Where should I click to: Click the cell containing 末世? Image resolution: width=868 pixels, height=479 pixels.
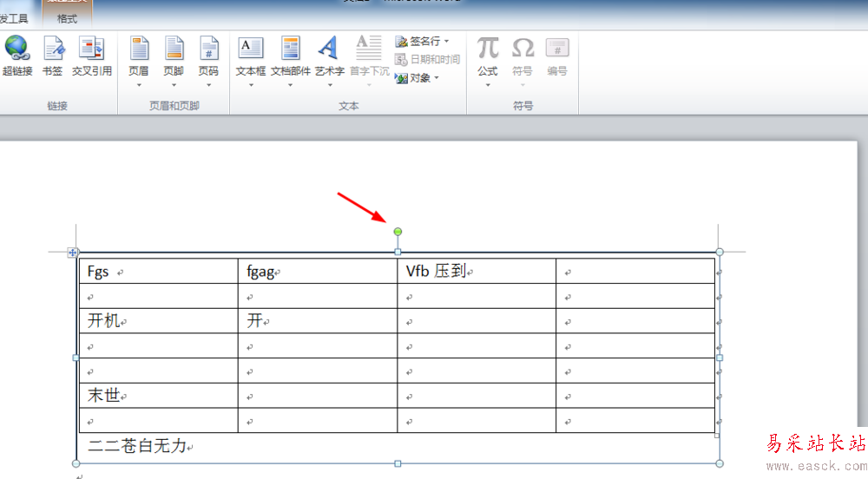[158, 396]
